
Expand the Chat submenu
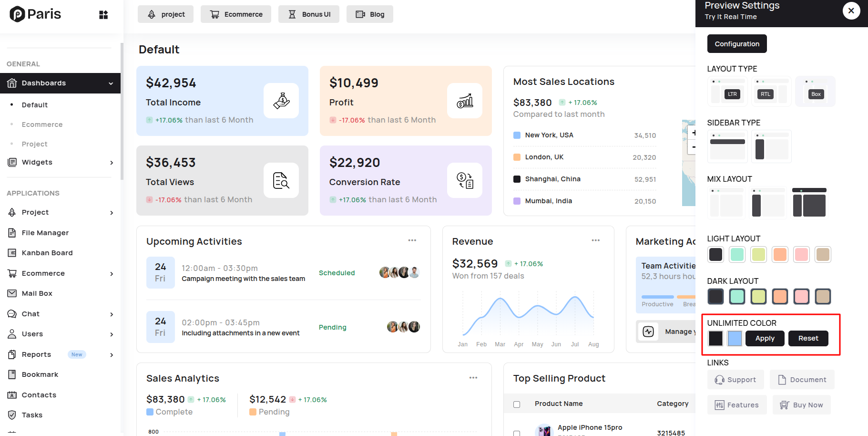point(112,314)
